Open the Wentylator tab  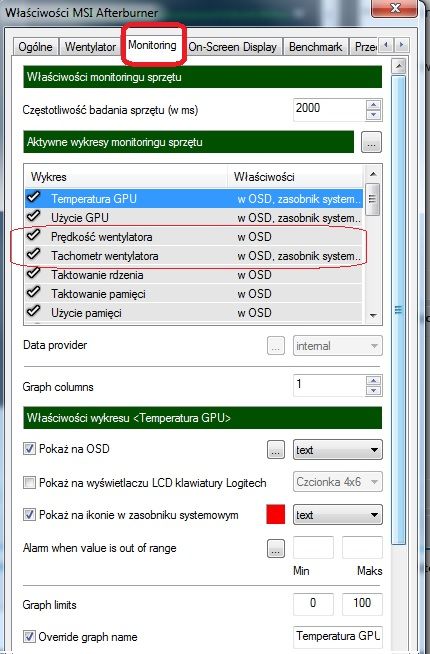coord(91,46)
